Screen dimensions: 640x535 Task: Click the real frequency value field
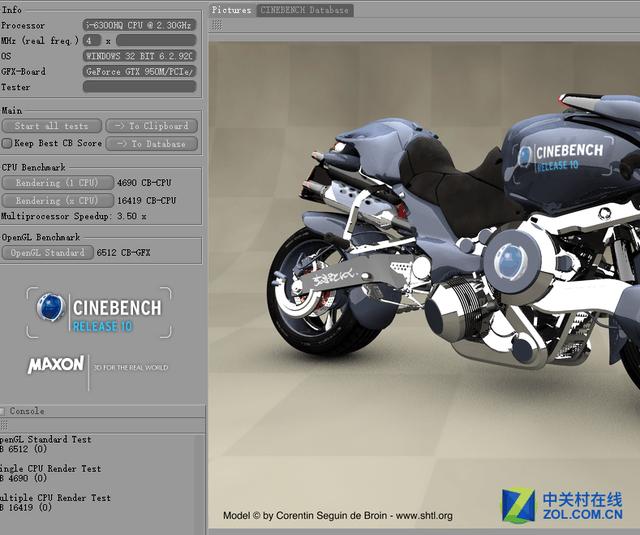pos(156,40)
